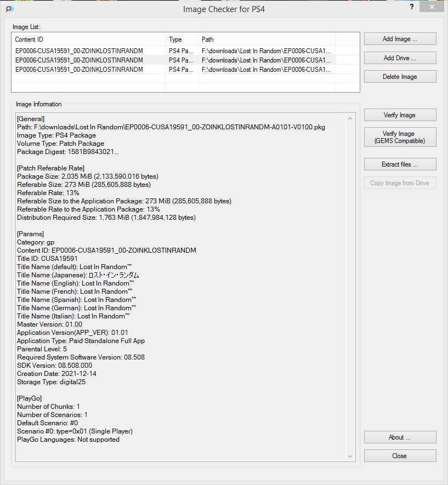
Task: Click the help question mark in title bar
Action: (x=412, y=7)
